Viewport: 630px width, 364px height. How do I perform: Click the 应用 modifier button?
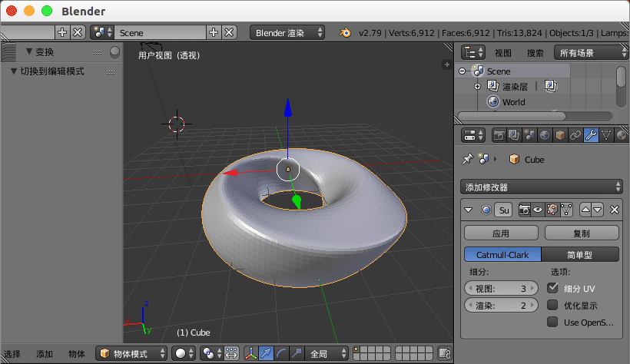(500, 233)
